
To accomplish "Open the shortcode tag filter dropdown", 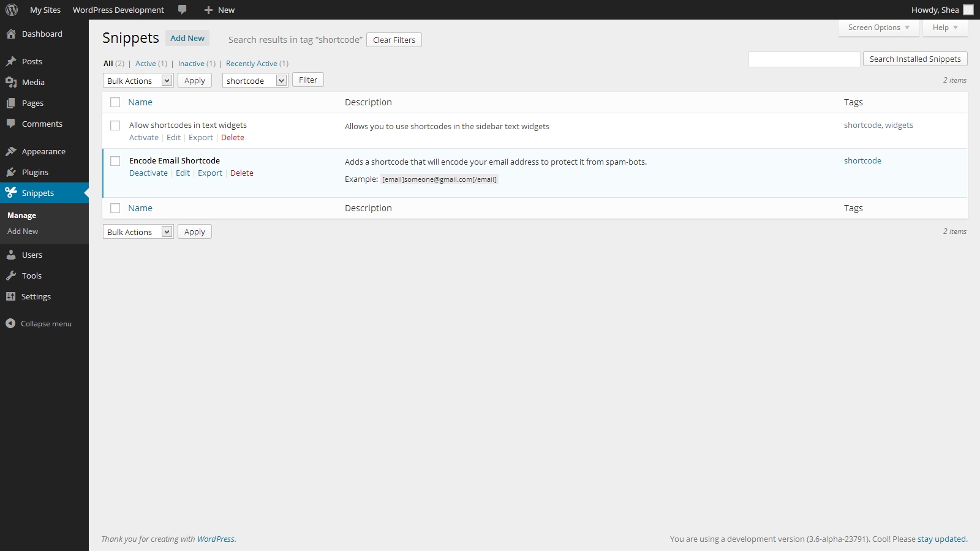I will pos(255,80).
